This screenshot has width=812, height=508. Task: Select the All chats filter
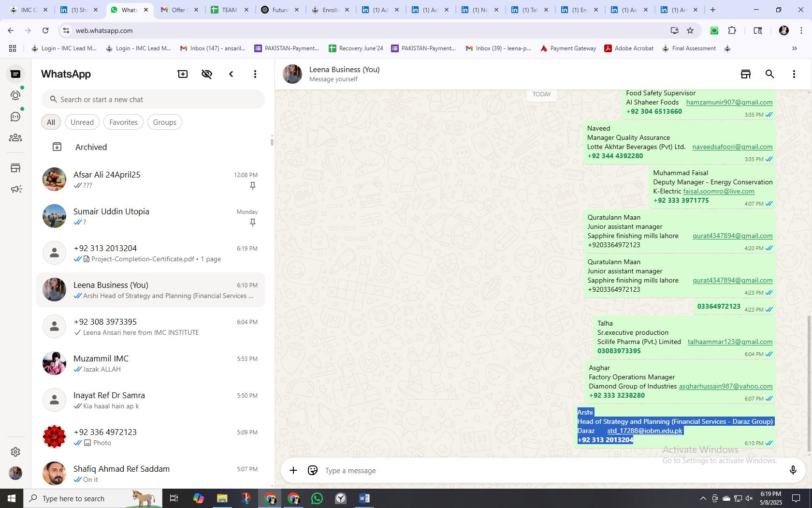pyautogui.click(x=51, y=122)
